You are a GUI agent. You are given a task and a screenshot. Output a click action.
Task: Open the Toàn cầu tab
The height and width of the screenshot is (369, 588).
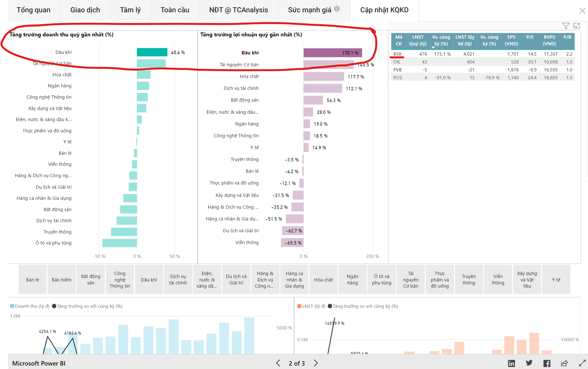175,10
